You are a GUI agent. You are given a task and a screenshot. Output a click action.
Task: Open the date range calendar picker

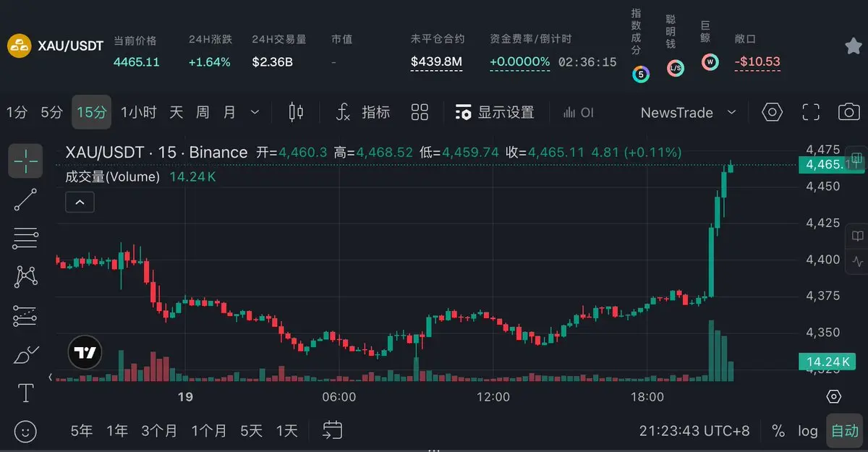pyautogui.click(x=332, y=430)
